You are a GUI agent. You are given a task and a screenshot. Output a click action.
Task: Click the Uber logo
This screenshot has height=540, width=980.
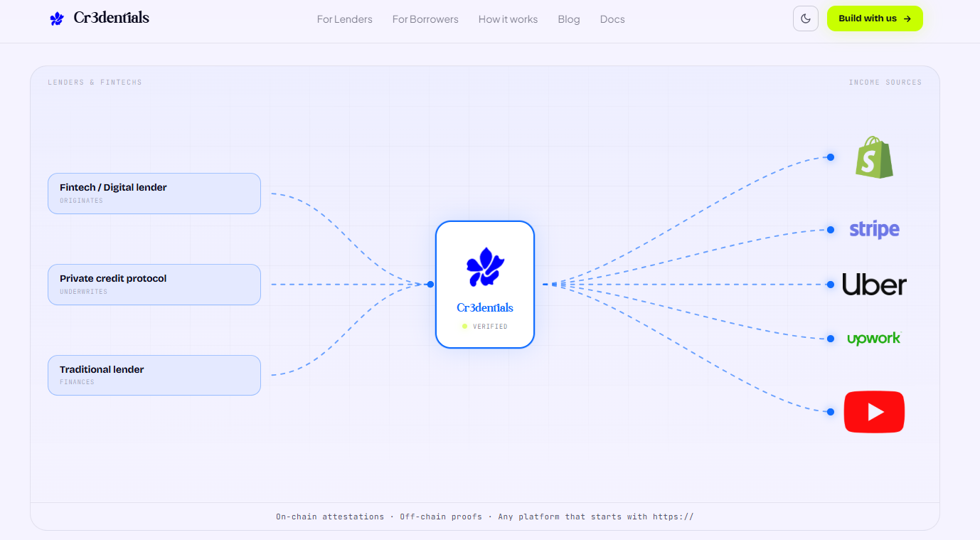pos(874,285)
